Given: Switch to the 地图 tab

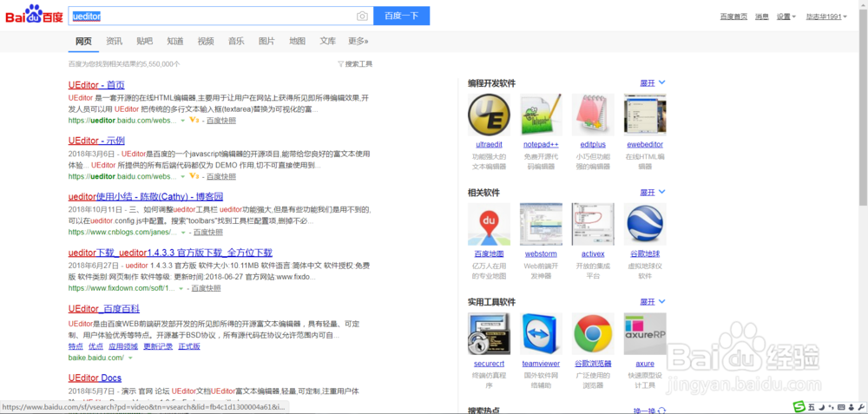Looking at the screenshot, I should 297,41.
